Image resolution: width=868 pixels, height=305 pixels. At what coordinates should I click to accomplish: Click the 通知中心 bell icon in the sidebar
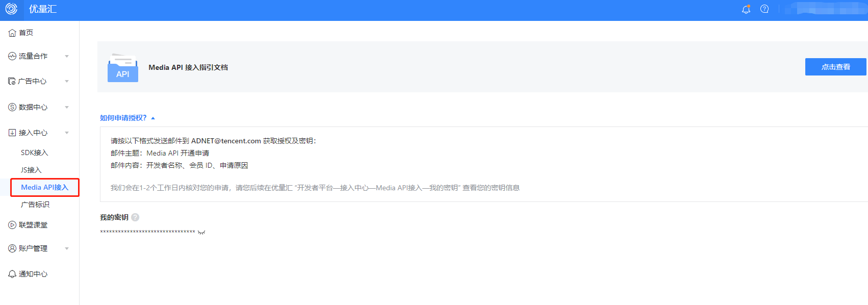coord(12,274)
